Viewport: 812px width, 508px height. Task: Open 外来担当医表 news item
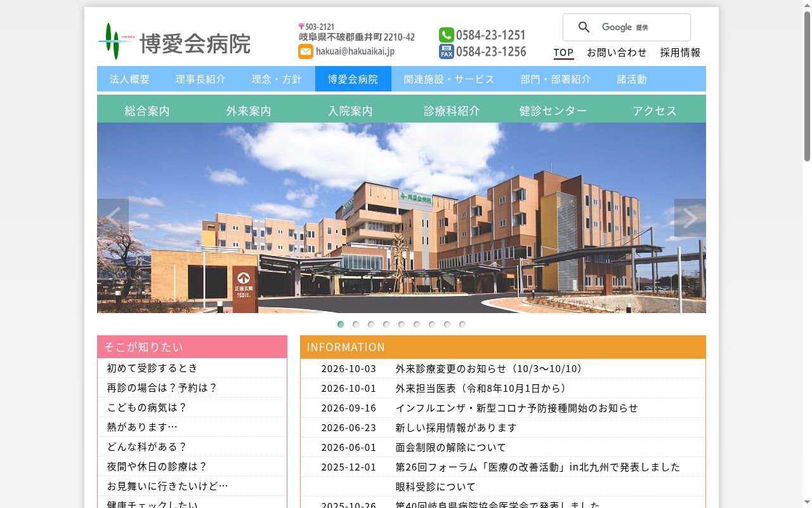pos(481,389)
